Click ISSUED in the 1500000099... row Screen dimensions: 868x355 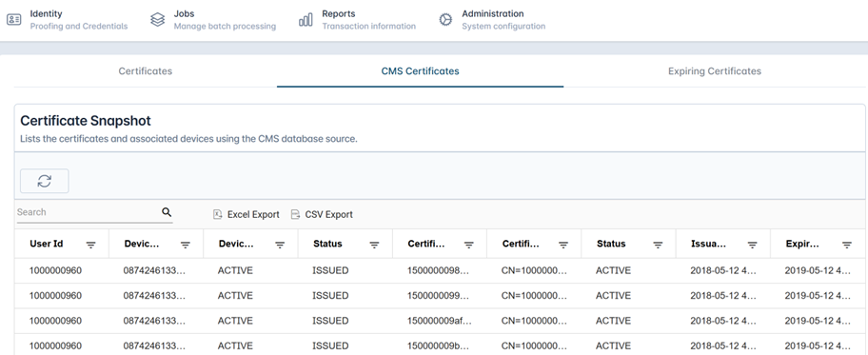[x=330, y=296]
